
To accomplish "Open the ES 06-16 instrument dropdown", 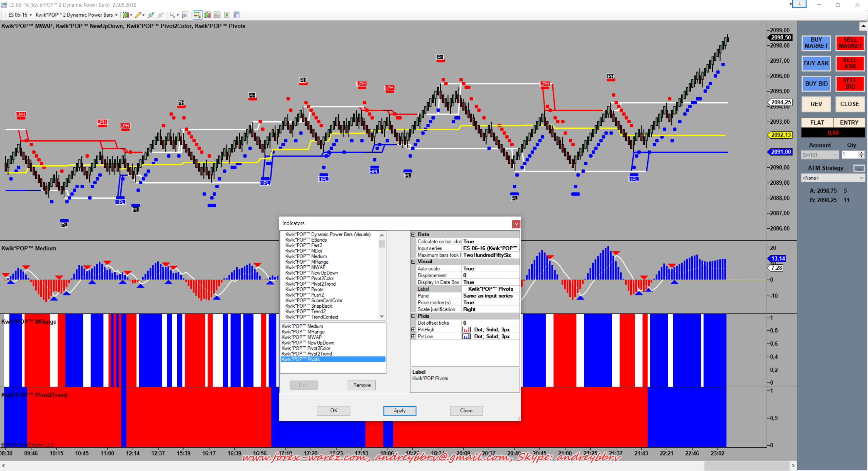I will 20,15.
